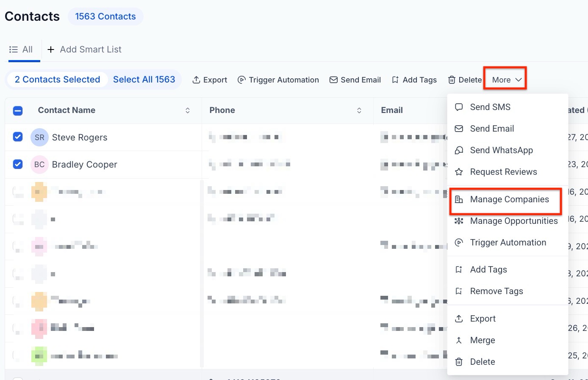The width and height of the screenshot is (588, 380).
Task: Collapse the More dropdown
Action: 506,80
